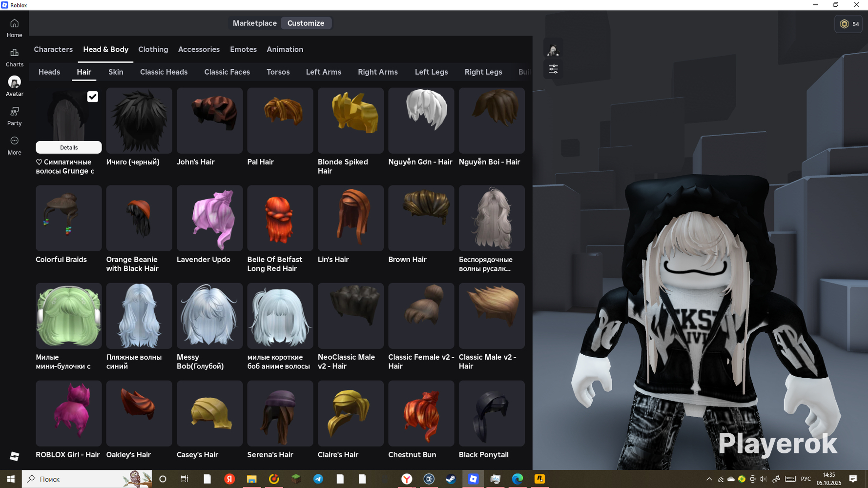Equip Claire's Hair item
Image resolution: width=868 pixels, height=488 pixels.
click(x=351, y=413)
